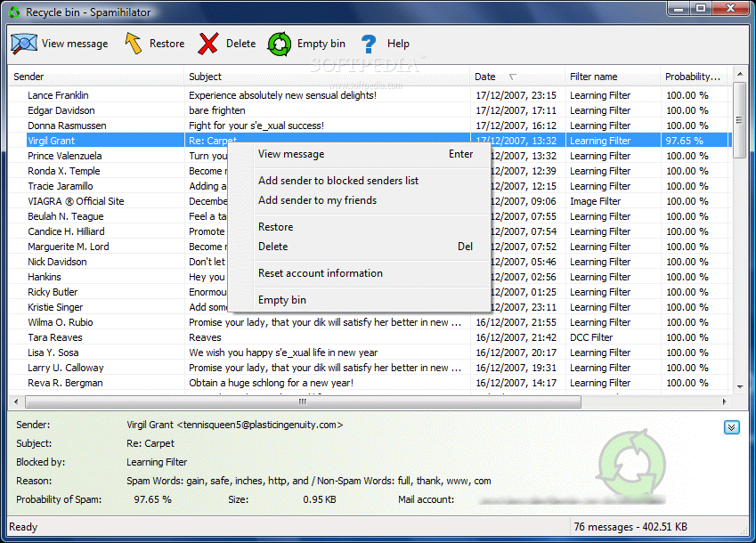Image resolution: width=756 pixels, height=543 pixels.
Task: Select 'View message' in context menu
Action: (x=291, y=154)
